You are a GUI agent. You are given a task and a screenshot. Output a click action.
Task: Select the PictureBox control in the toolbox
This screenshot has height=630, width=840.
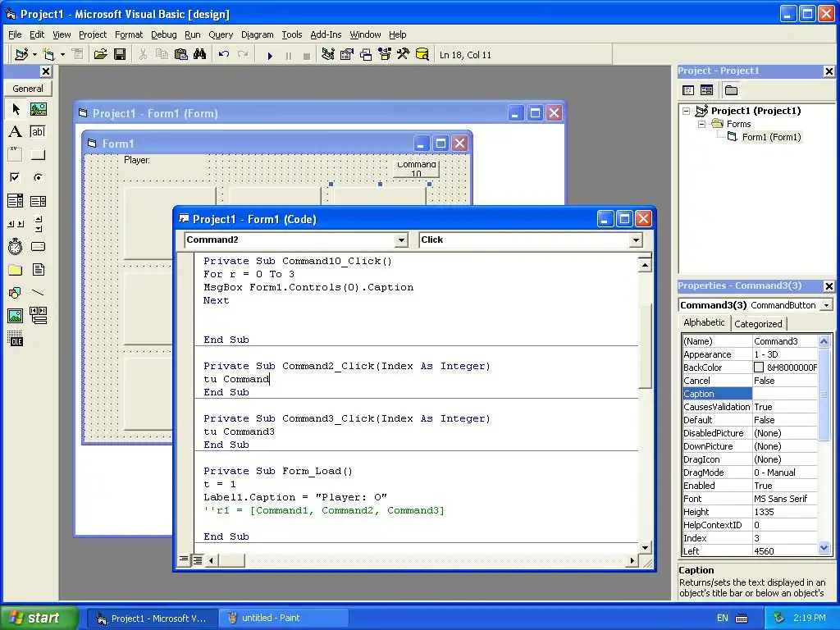[38, 109]
